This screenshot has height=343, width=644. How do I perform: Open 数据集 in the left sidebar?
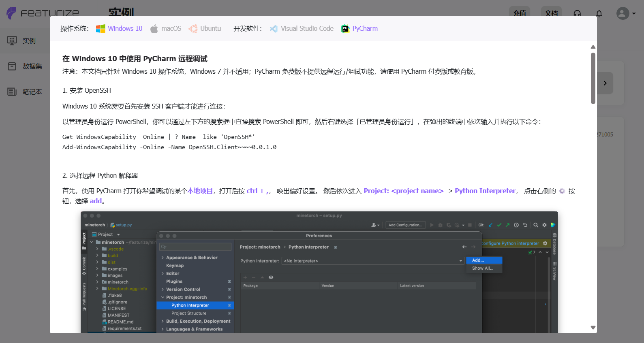point(25,66)
